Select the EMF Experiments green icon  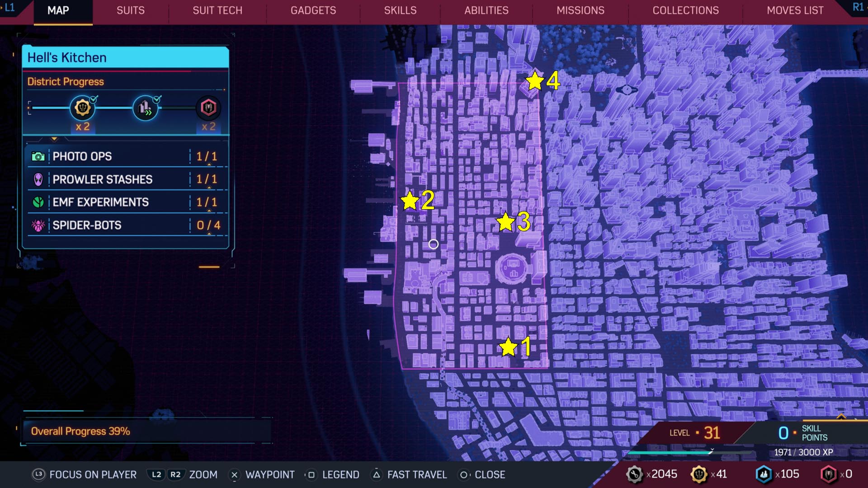point(38,202)
